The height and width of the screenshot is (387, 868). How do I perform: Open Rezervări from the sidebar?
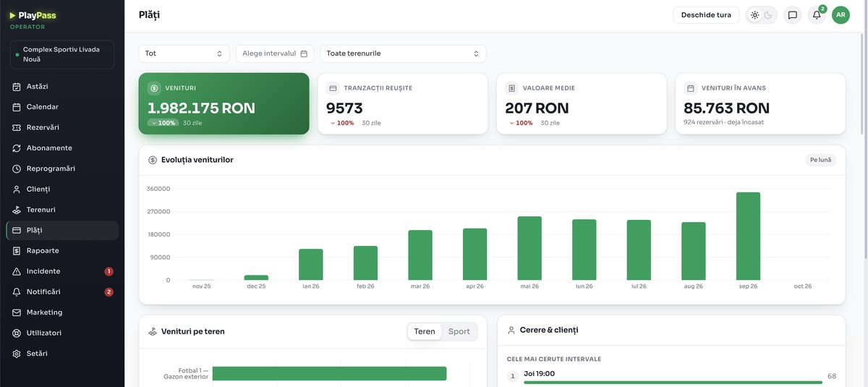(x=62, y=127)
